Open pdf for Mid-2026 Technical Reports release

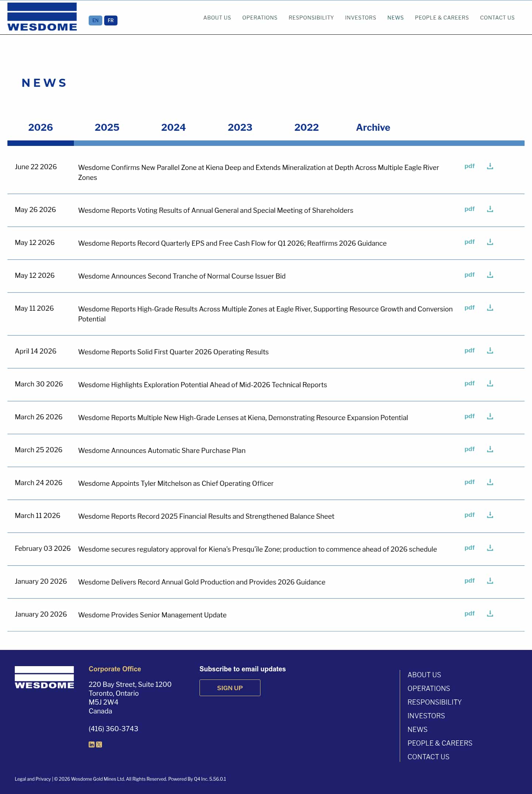click(470, 384)
